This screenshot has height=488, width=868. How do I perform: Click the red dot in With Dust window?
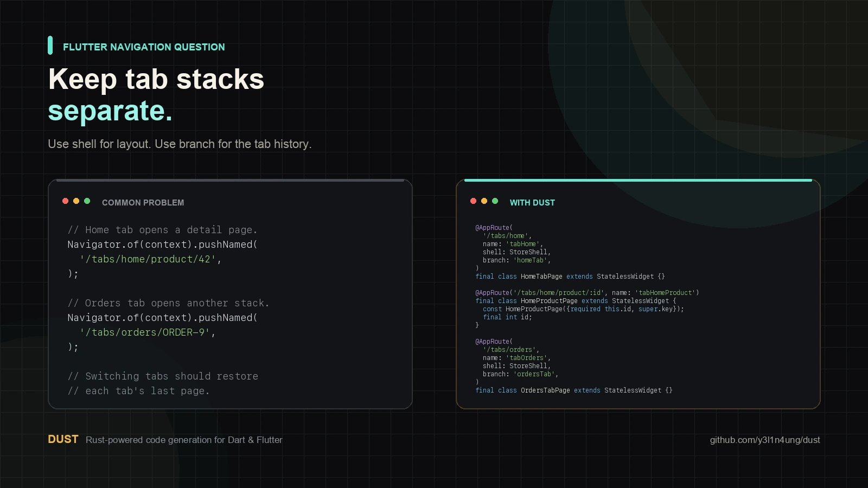[x=473, y=201]
